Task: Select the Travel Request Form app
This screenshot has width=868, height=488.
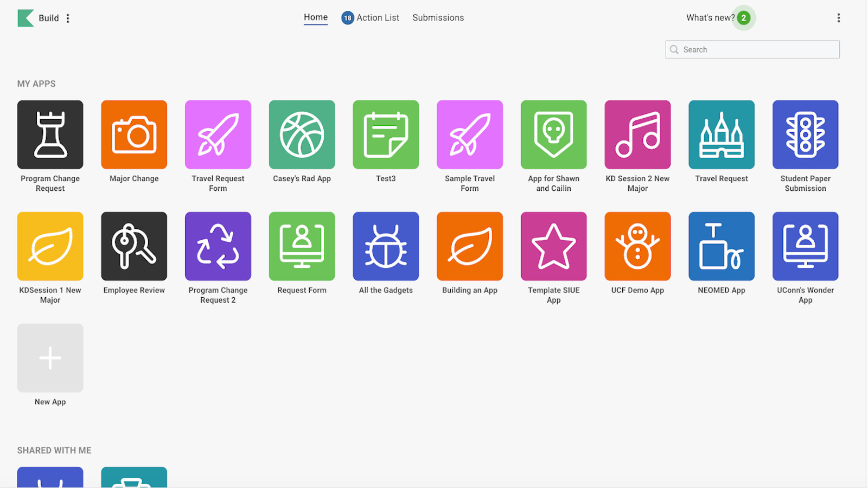Action: point(218,134)
